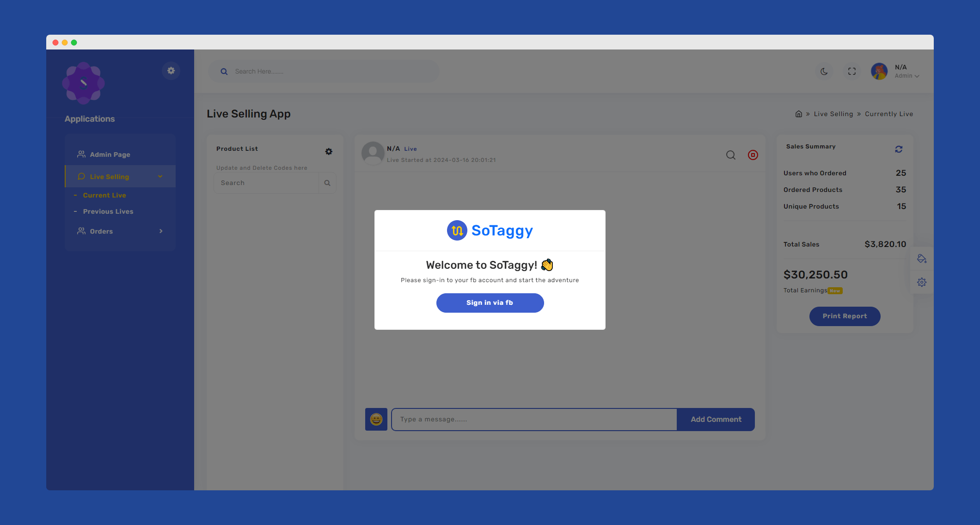This screenshot has height=525, width=980.
Task: Click Sign in via fb button
Action: pos(490,303)
